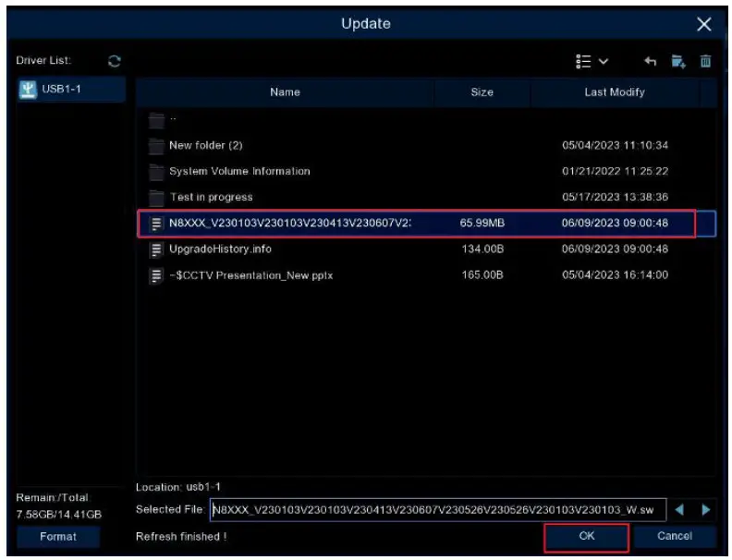Click the trash delete icon
This screenshot has height=560, width=732.
point(705,62)
